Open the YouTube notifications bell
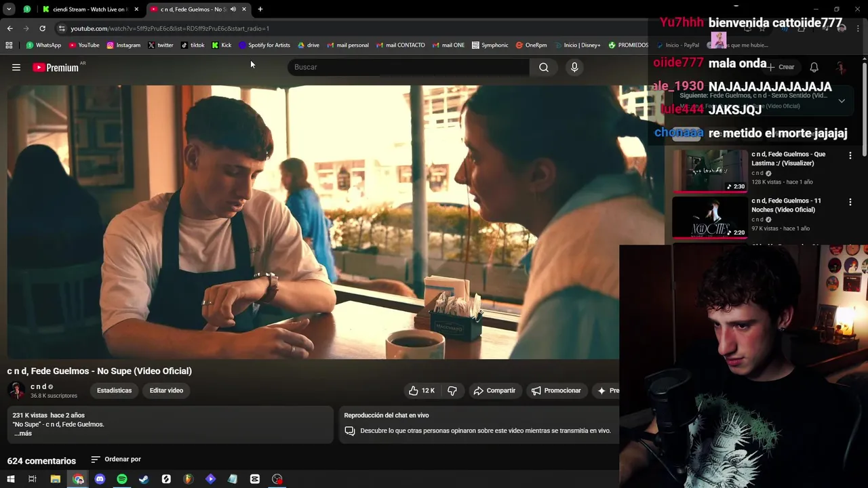Screen dimensions: 868x488 814,67
